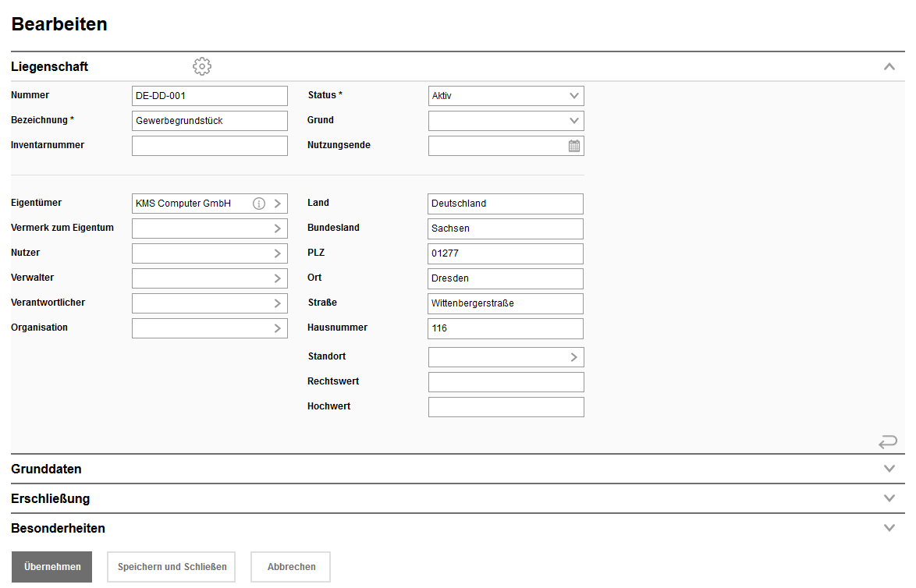916x588 pixels.
Task: Click the reset arrow icon below the form
Action: (x=888, y=442)
